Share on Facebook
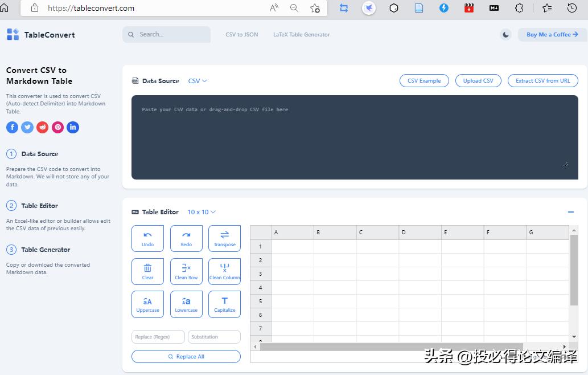This screenshot has height=375, width=588. pyautogui.click(x=13, y=127)
